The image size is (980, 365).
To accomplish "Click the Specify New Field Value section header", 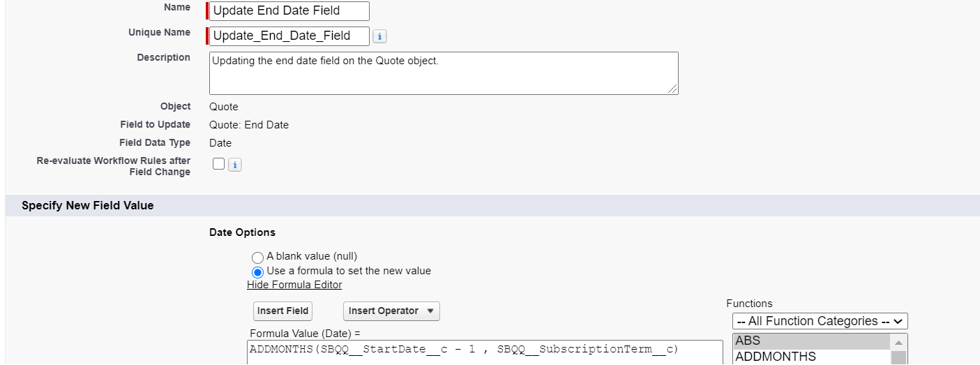I will (x=88, y=206).
